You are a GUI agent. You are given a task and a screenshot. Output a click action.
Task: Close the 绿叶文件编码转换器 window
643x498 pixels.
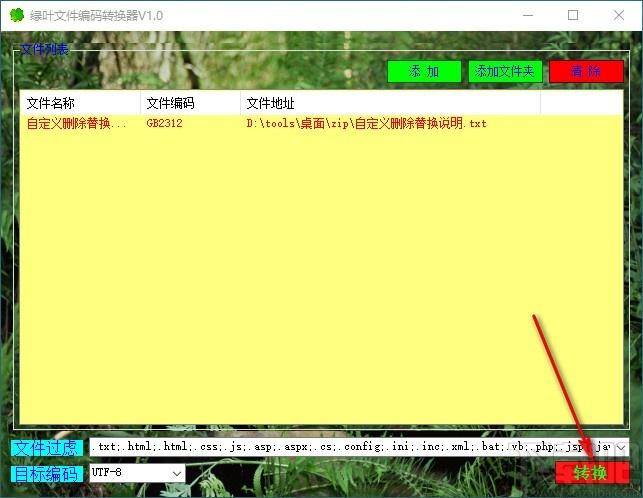[x=618, y=15]
